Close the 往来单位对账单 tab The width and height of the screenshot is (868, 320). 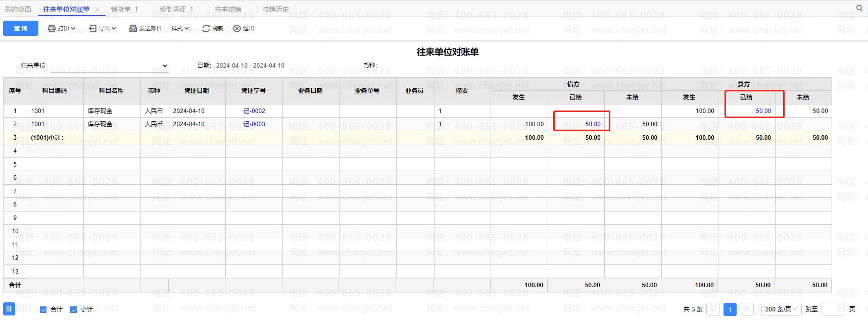[98, 10]
